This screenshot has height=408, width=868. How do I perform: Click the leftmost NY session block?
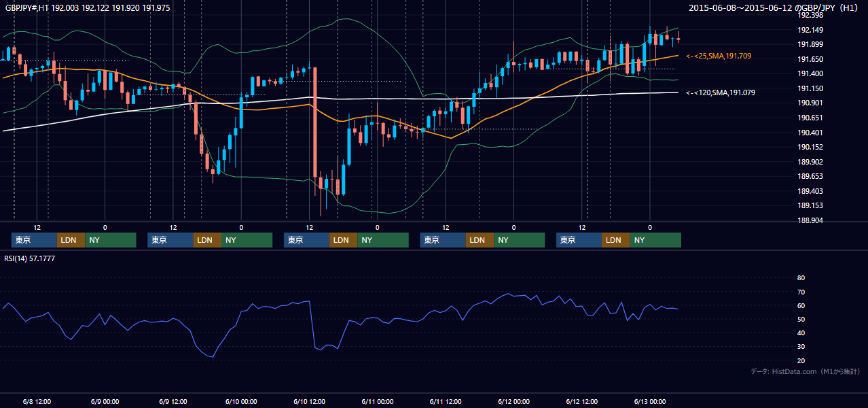111,240
